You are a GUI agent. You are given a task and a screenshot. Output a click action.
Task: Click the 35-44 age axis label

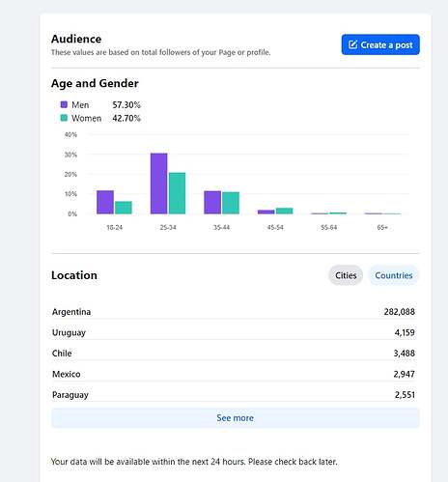pyautogui.click(x=221, y=227)
